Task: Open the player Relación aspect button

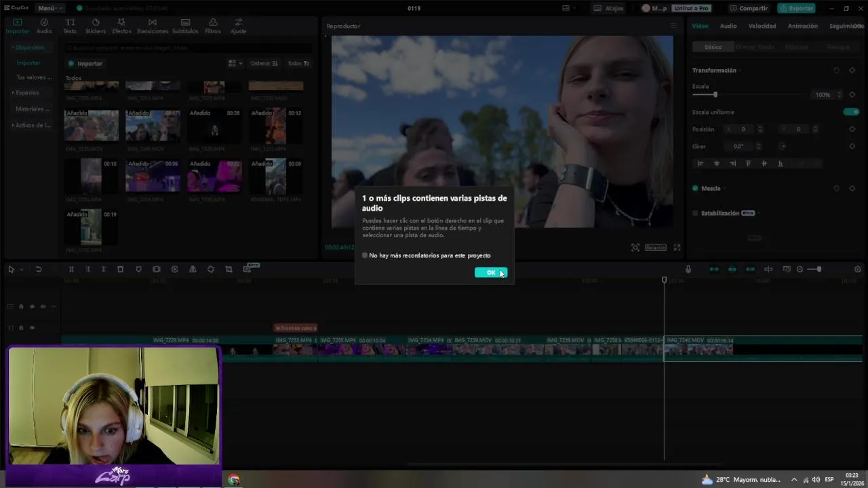Action: pos(655,248)
